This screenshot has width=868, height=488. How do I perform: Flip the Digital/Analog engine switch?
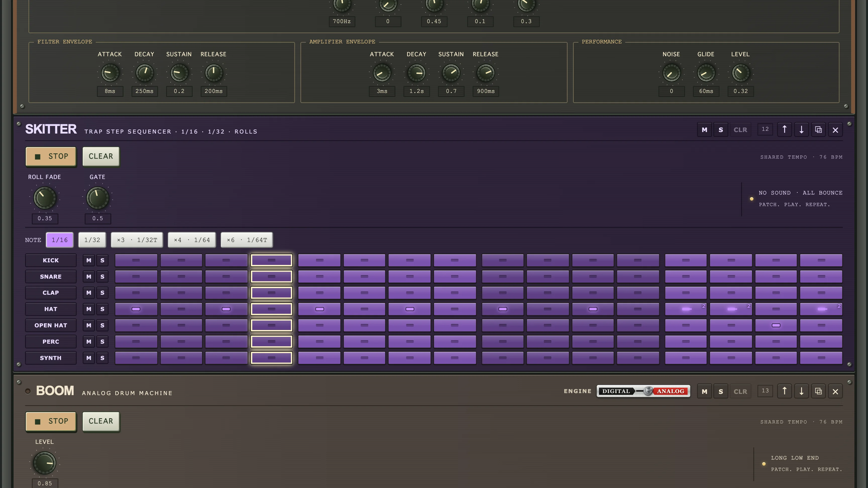[x=643, y=391]
